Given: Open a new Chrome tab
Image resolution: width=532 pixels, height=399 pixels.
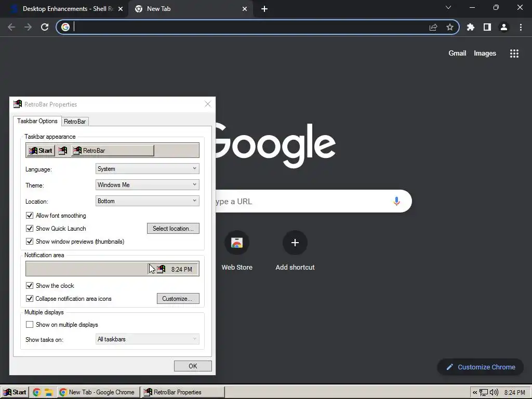Looking at the screenshot, I should coord(264,9).
